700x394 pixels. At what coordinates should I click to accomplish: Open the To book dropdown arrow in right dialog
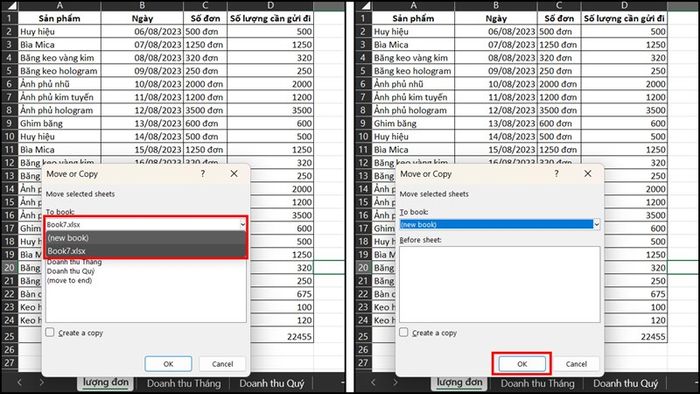[x=596, y=224]
